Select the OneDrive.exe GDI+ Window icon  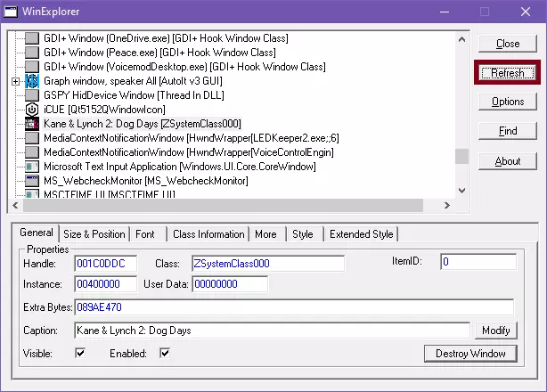pos(32,38)
